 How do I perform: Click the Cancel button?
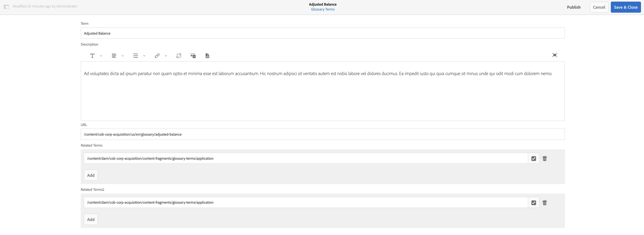pos(599,7)
